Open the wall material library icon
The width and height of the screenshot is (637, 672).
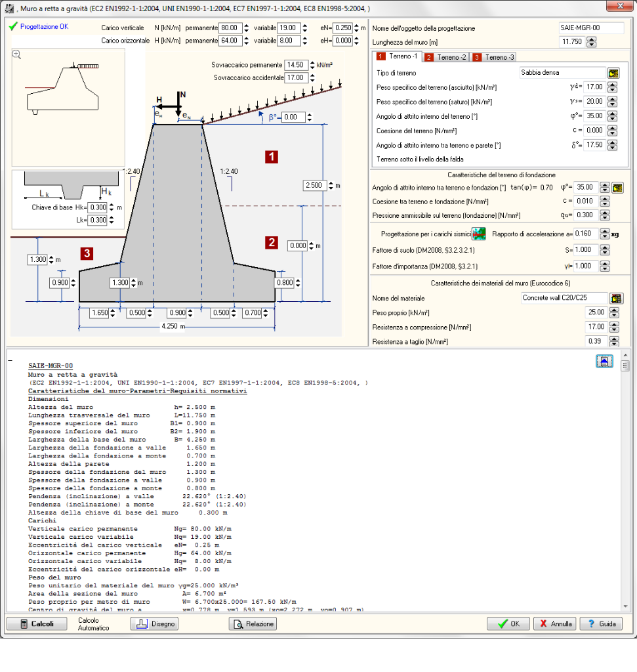pyautogui.click(x=617, y=299)
